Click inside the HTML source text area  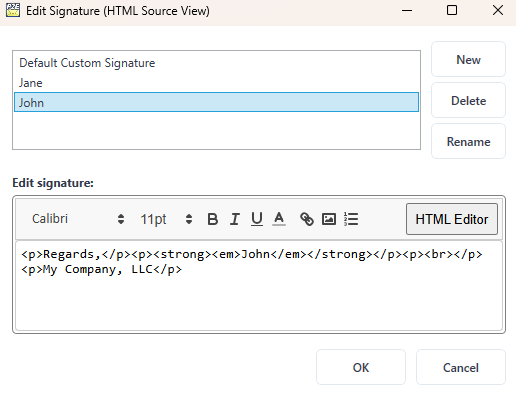pyautogui.click(x=259, y=286)
